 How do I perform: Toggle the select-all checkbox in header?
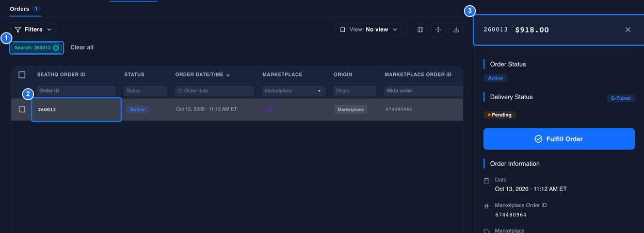click(22, 74)
